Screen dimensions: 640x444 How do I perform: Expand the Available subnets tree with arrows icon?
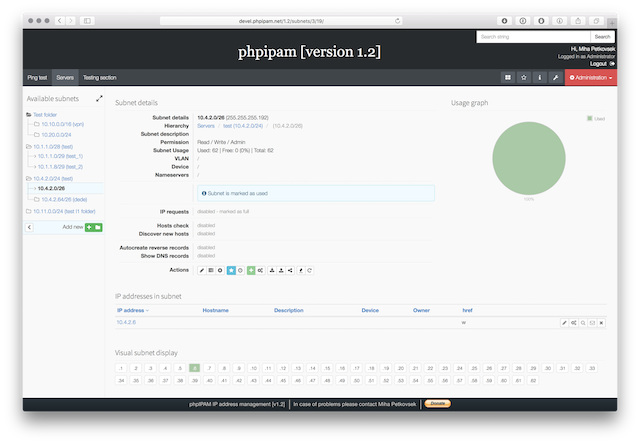pyautogui.click(x=99, y=98)
